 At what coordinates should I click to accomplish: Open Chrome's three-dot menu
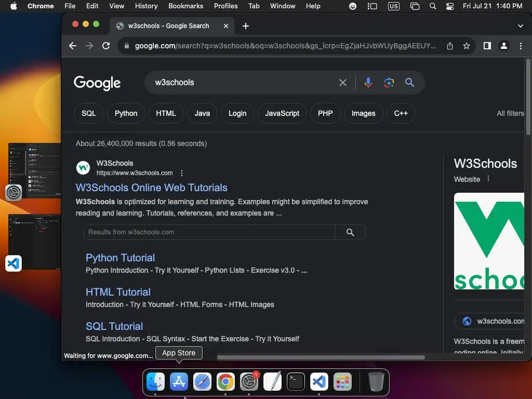[x=521, y=46]
